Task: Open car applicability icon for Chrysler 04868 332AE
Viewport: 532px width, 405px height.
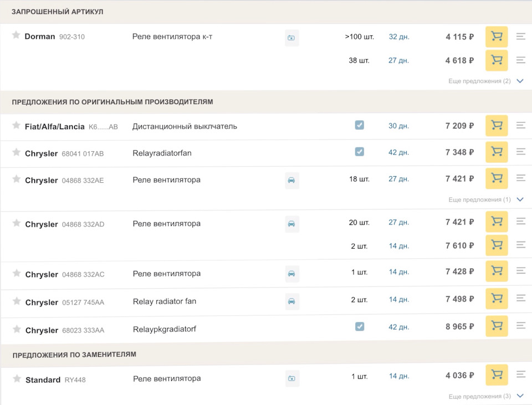Action: click(x=291, y=180)
